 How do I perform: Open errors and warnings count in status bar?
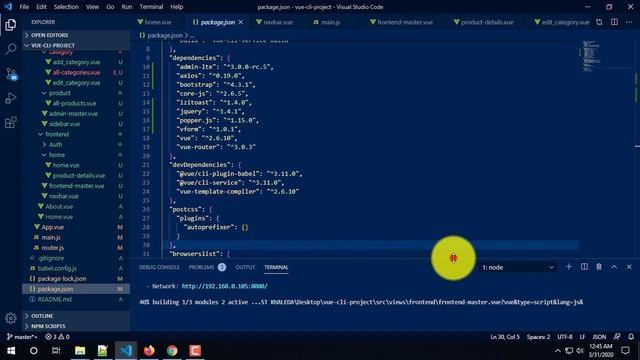(57, 337)
